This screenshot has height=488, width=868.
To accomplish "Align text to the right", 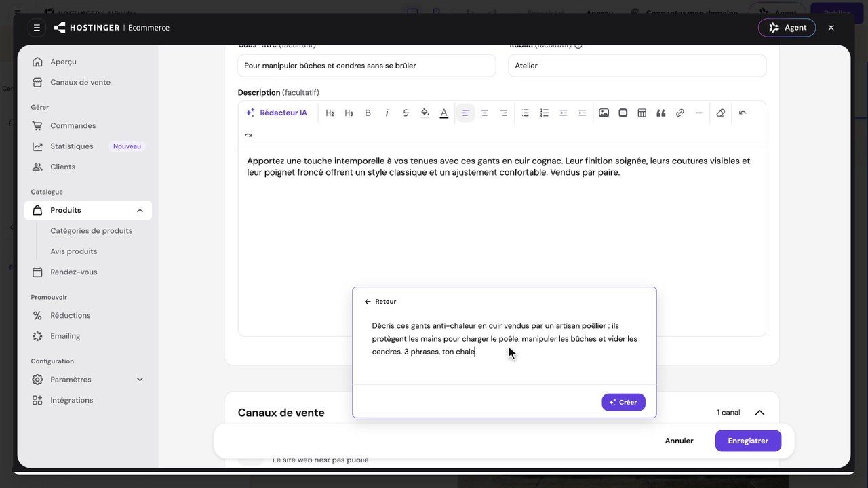I will click(x=504, y=113).
